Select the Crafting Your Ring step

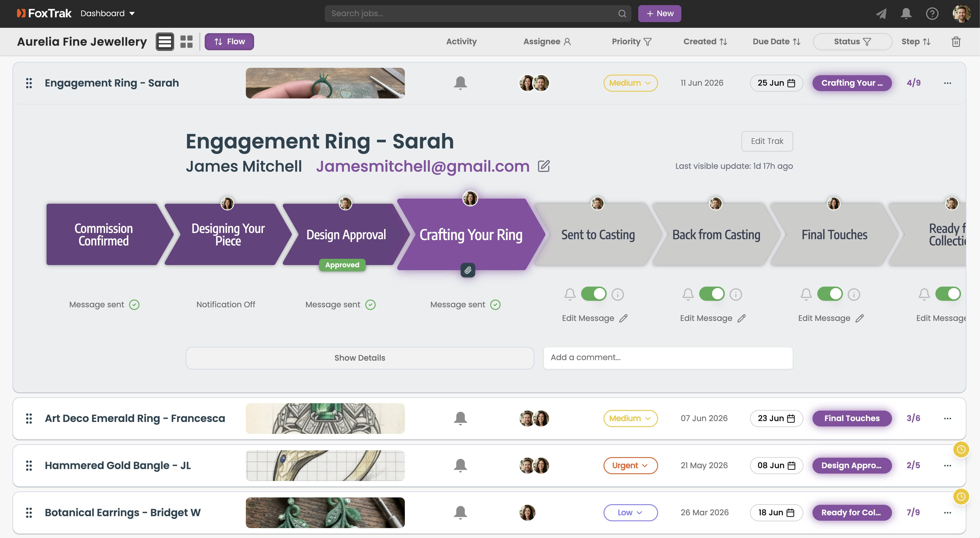[471, 235]
